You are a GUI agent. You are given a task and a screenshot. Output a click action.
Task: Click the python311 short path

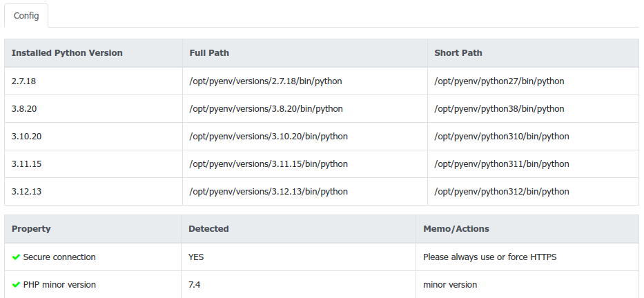click(502, 164)
